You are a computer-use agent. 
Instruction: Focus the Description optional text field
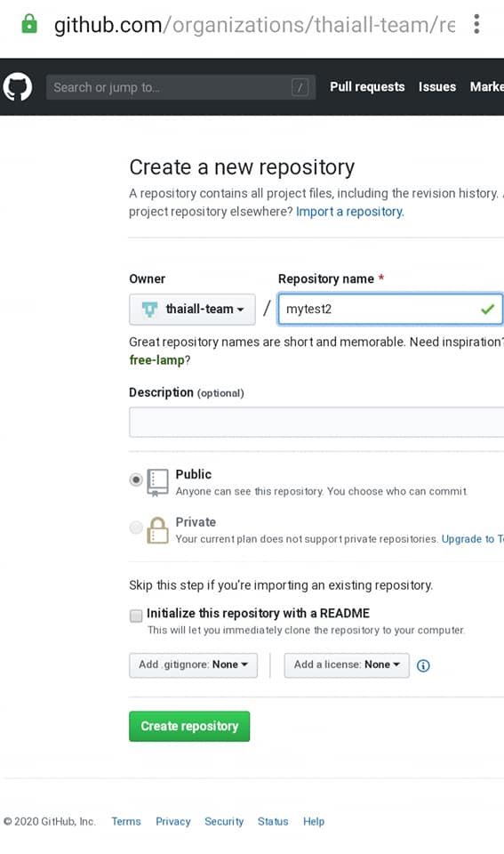point(316,422)
